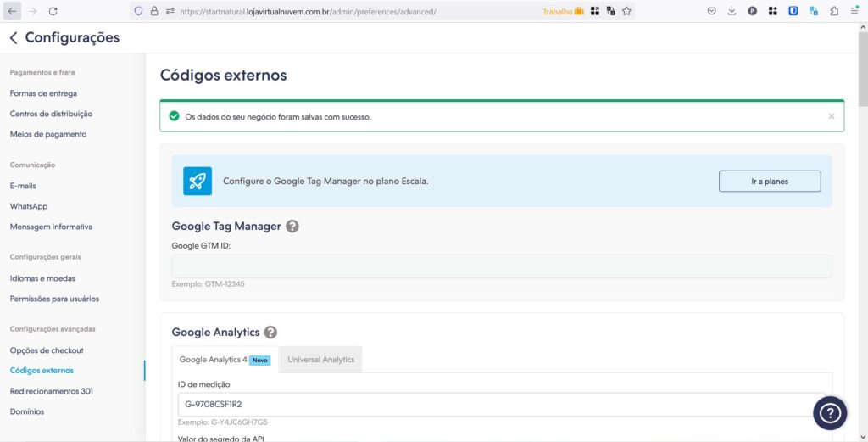Open Domínios in the sidebar
Viewport: 868px width, 442px height.
tap(27, 411)
